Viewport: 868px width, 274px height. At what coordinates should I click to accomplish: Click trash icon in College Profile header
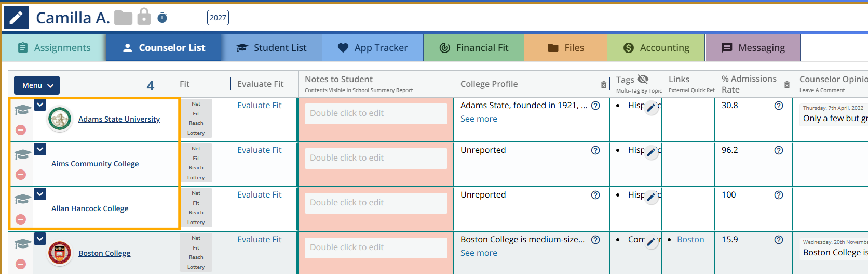pyautogui.click(x=603, y=85)
